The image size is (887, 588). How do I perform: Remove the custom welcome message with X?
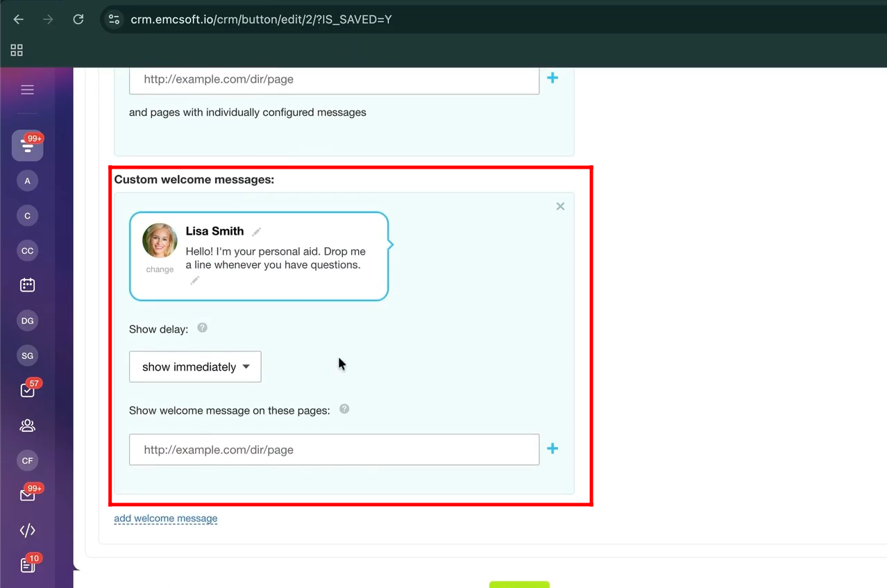coord(560,206)
